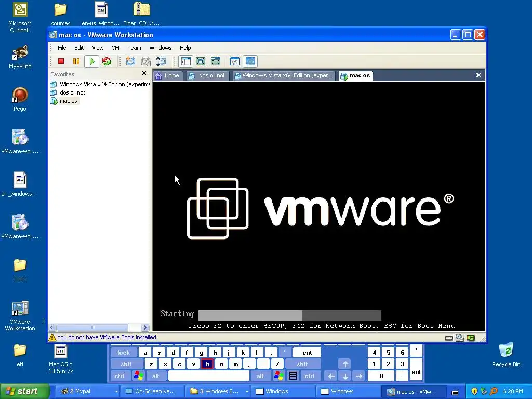The height and width of the screenshot is (399, 532).
Task: Open the VM menu
Action: (x=116, y=48)
